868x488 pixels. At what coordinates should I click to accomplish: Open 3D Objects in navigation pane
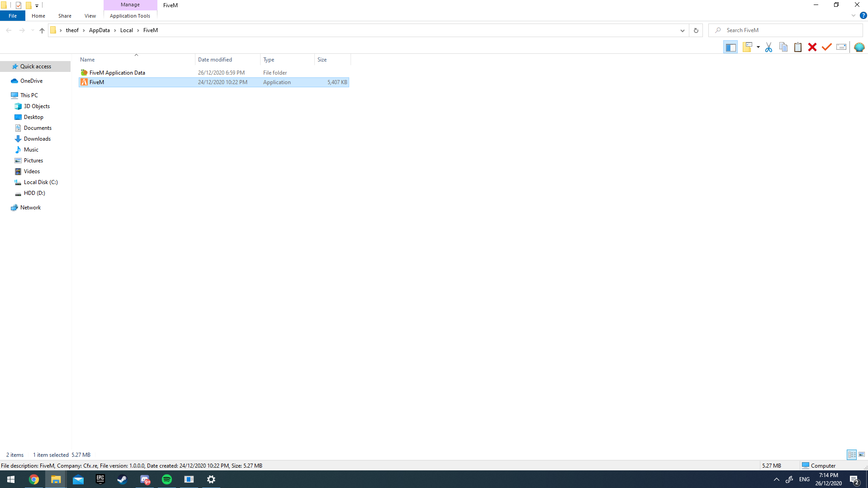pos(37,106)
